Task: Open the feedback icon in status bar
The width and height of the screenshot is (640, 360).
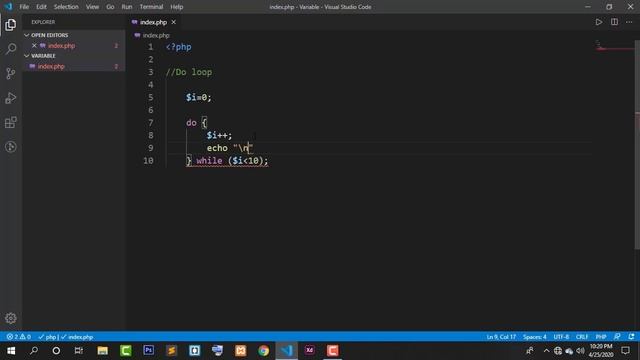Action: [x=617, y=337]
